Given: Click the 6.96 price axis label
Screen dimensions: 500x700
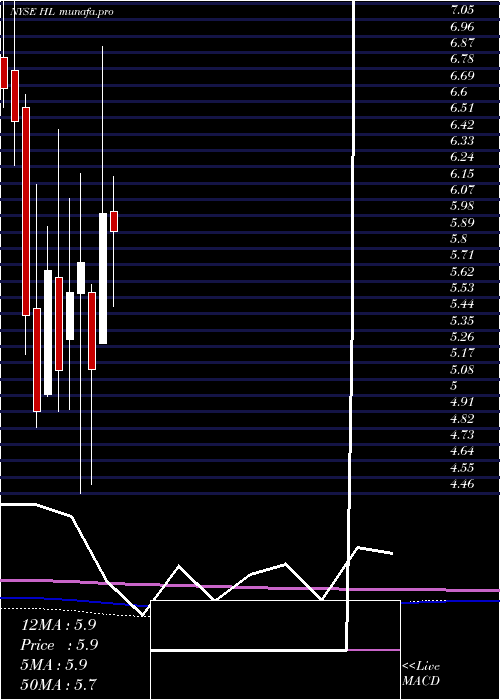Looking at the screenshot, I should pyautogui.click(x=462, y=27).
